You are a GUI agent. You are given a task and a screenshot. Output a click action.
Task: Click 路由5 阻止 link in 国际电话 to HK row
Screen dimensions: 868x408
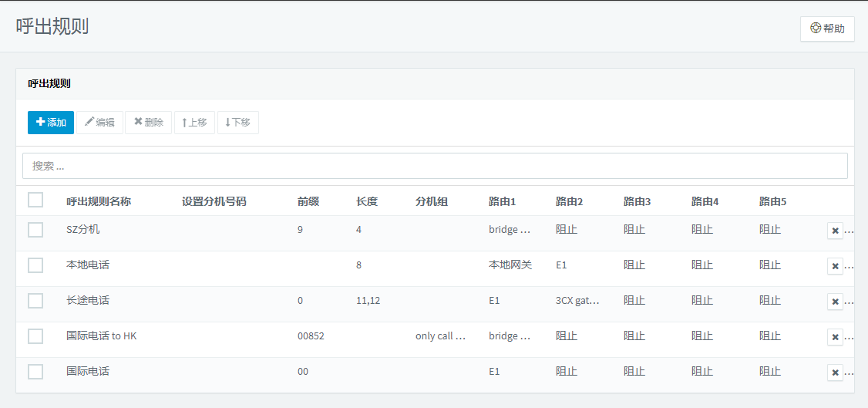[x=770, y=336]
